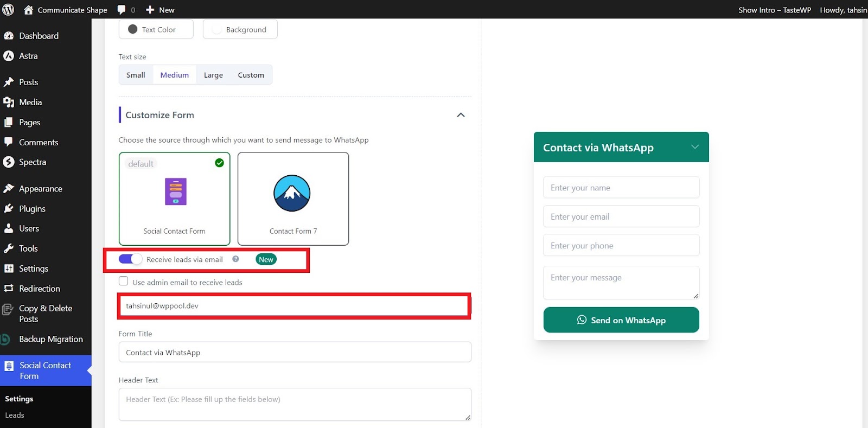Click the Comments sidebar icon
The width and height of the screenshot is (868, 428).
(x=8, y=142)
